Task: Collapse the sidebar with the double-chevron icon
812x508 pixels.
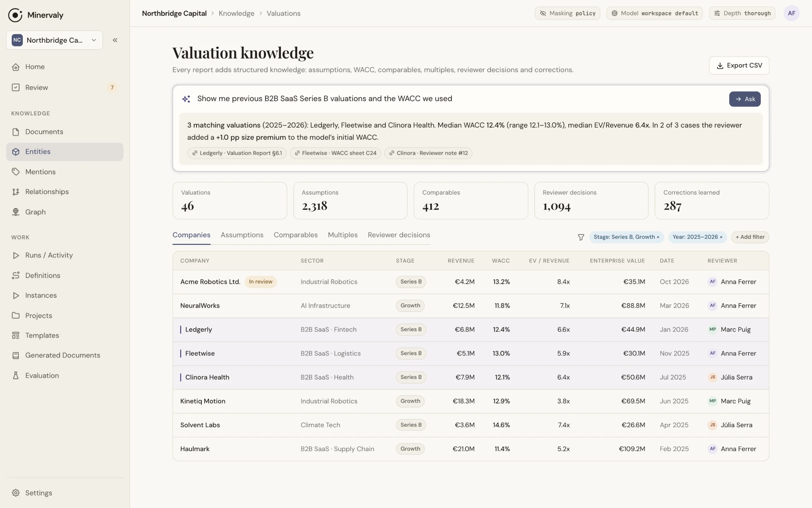Action: (115, 40)
